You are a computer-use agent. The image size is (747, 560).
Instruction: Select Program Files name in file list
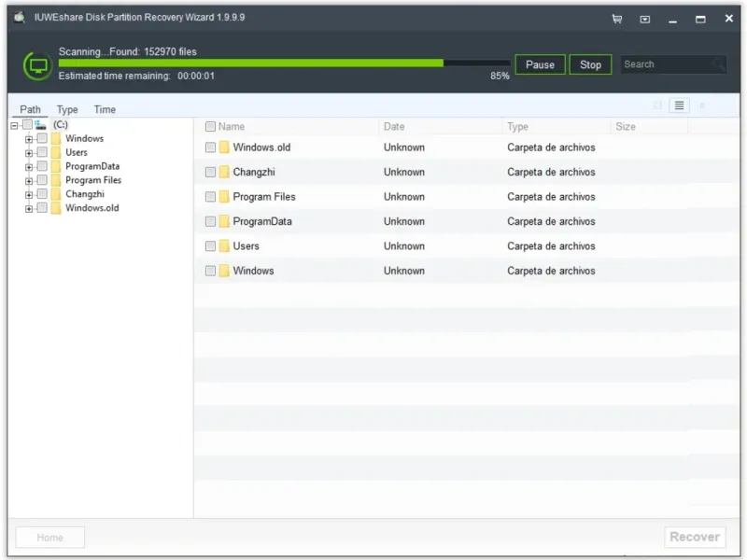coord(264,197)
